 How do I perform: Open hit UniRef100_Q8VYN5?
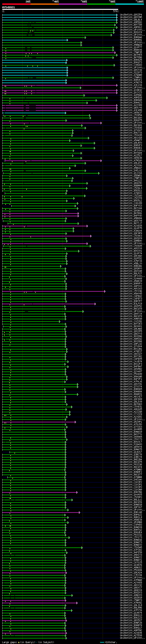coord(131,17)
